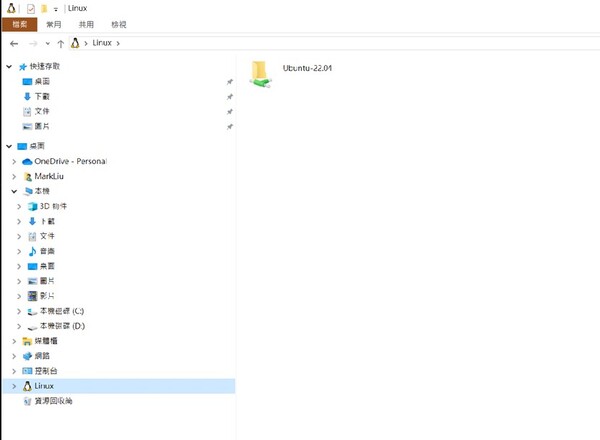Viewport: 600px width, 440px height.
Task: Expand the Linux tree node
Action: coord(14,385)
